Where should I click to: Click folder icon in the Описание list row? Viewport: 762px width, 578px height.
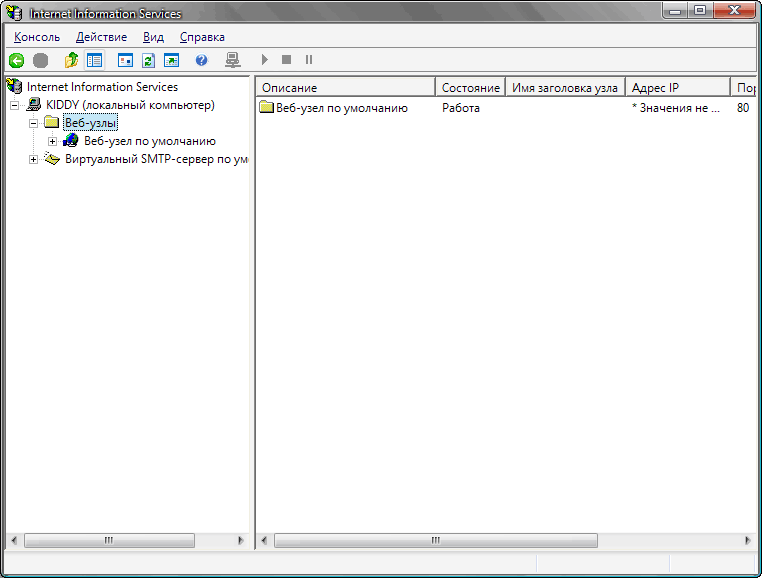pos(266,107)
